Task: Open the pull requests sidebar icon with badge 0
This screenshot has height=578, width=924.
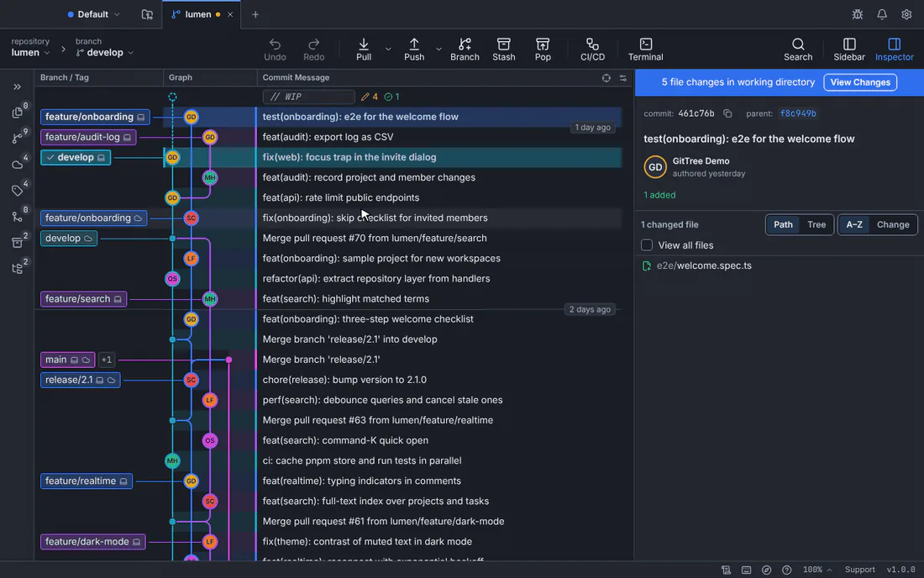Action: click(x=17, y=216)
